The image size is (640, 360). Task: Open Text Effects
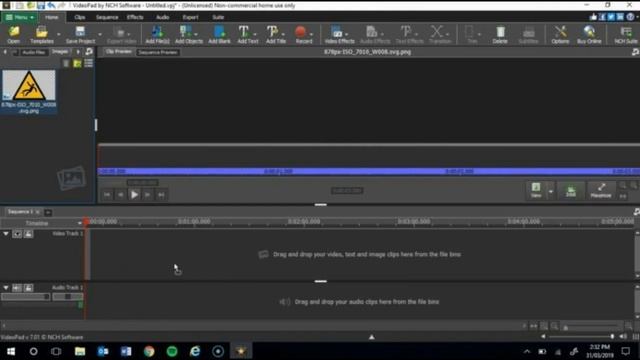click(409, 34)
